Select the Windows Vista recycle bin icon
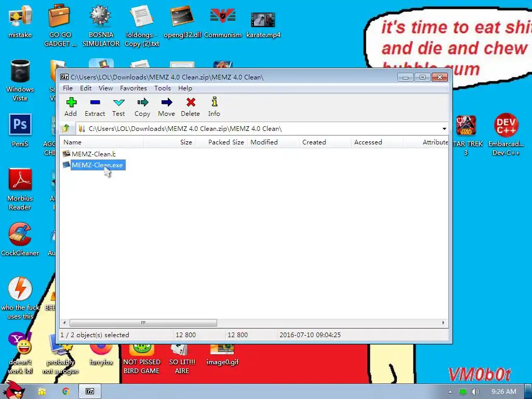The width and height of the screenshot is (532, 399). 20,81
